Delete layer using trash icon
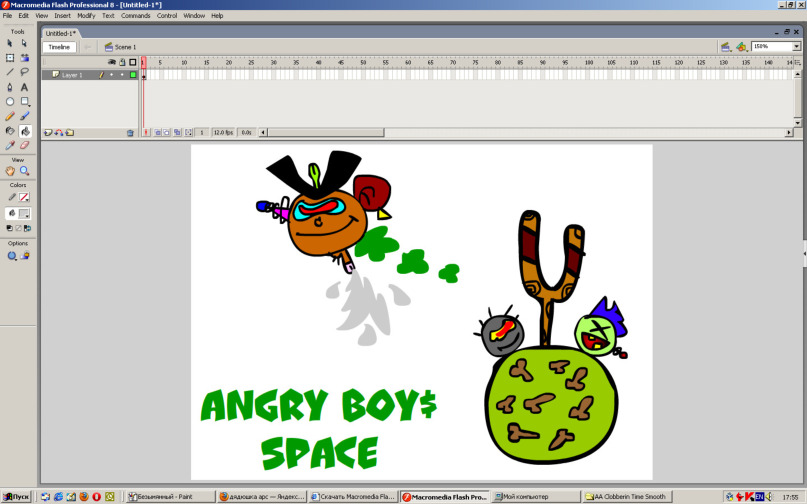Viewport: 807px width, 504px height. pos(130,132)
